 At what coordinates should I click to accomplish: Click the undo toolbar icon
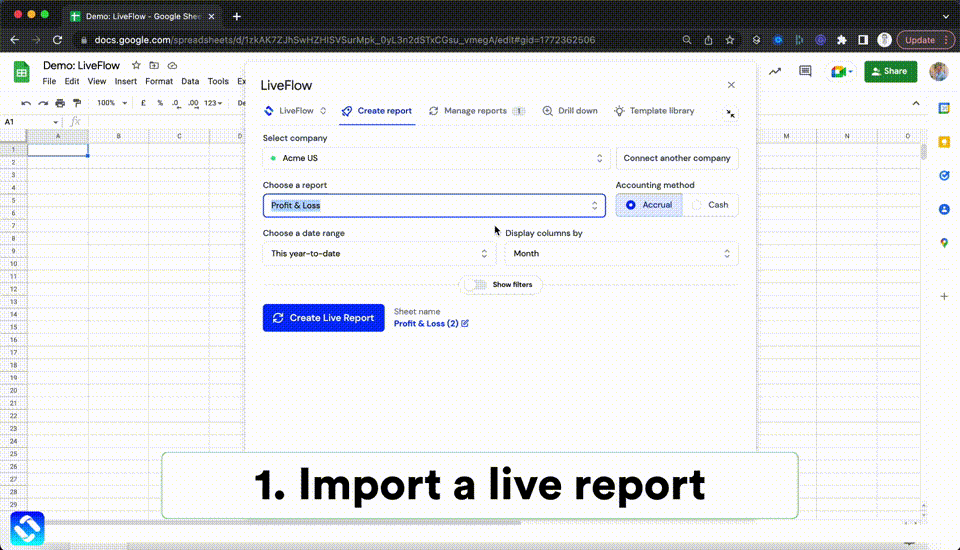click(26, 103)
